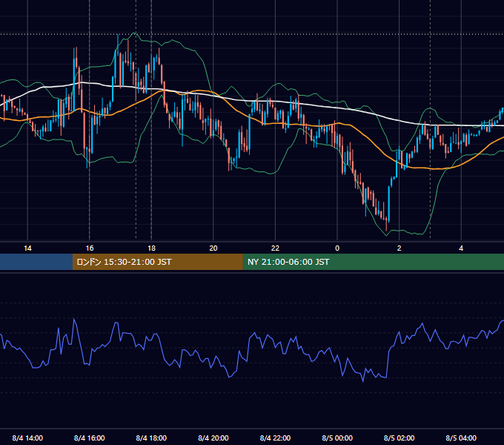Click the 4 hour label on the price chart axis
The height and width of the screenshot is (445, 504).
point(461,248)
